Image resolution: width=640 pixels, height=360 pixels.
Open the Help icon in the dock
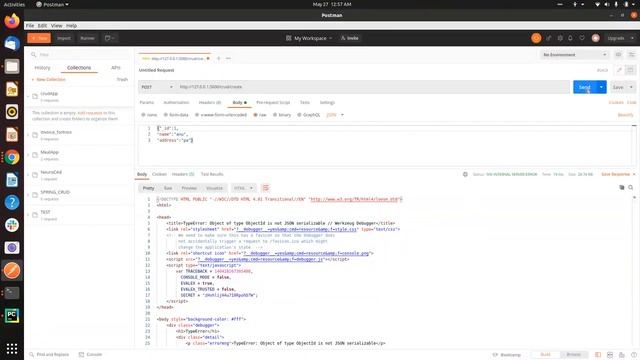(x=12, y=202)
